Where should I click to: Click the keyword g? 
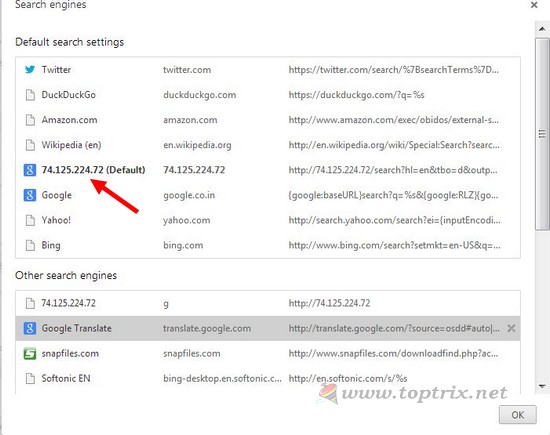tap(166, 304)
